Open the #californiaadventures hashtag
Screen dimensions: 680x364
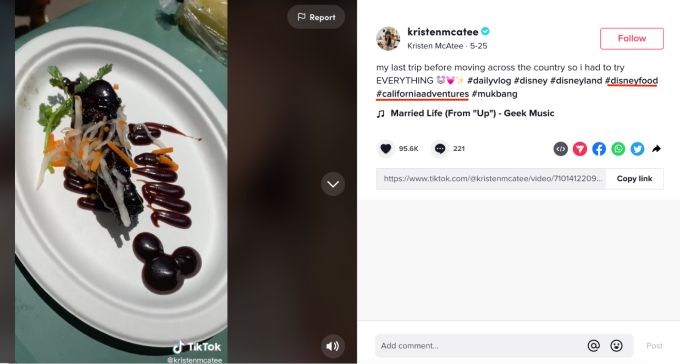[422, 94]
